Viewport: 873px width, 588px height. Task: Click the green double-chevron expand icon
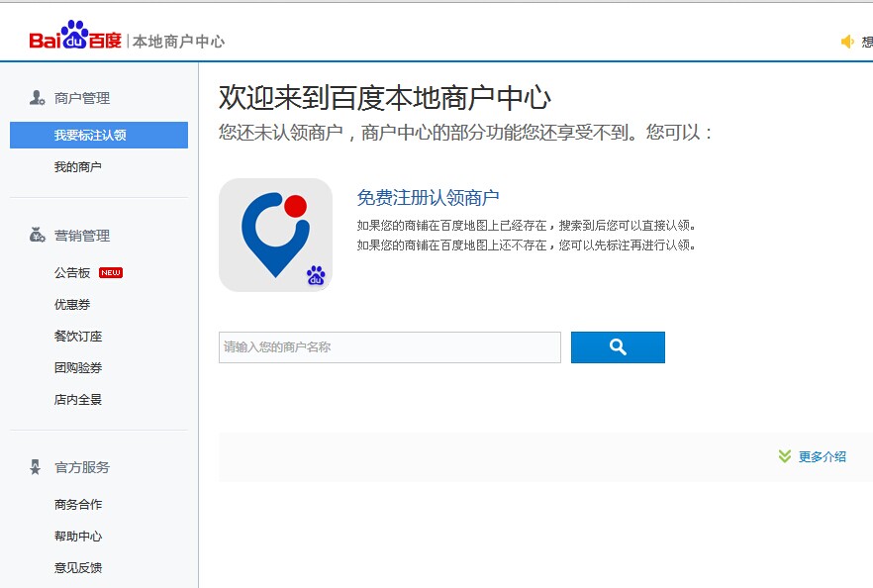point(785,456)
